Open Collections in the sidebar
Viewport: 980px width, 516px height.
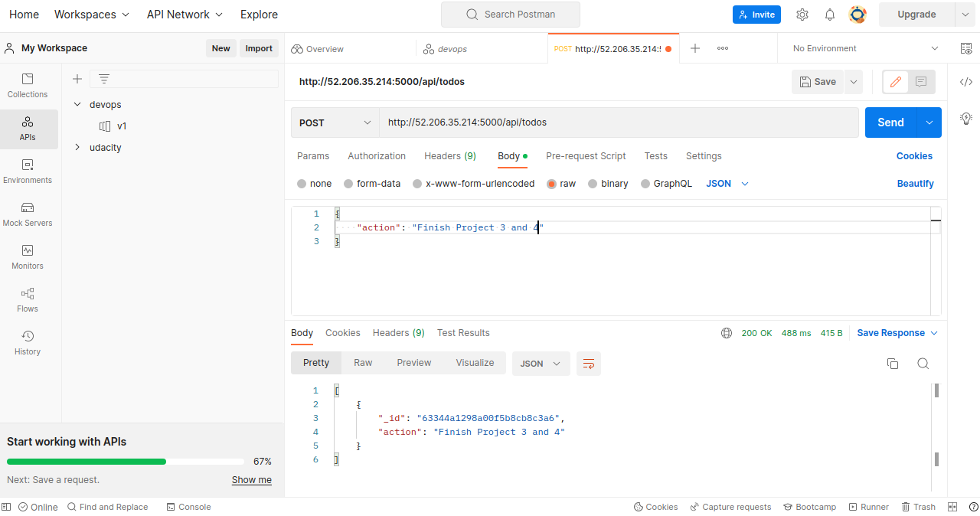point(28,85)
